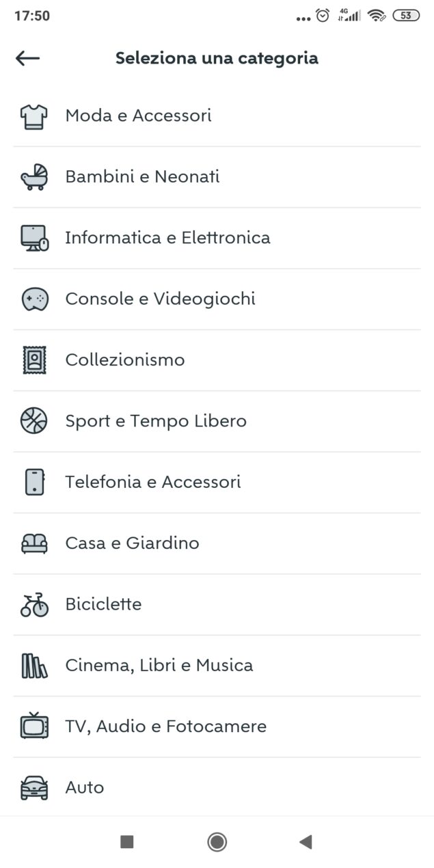This screenshot has height=868, width=434.
Task: Tap the car icon
Action: [34, 787]
